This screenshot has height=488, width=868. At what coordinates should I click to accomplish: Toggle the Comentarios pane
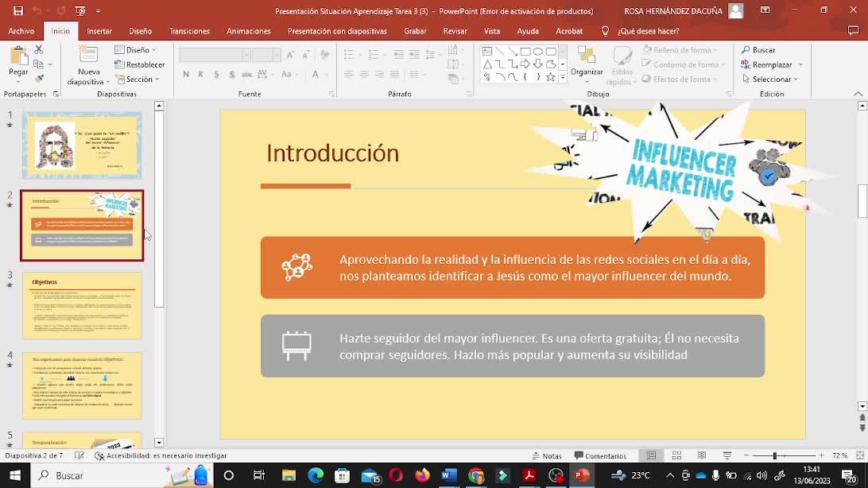600,456
